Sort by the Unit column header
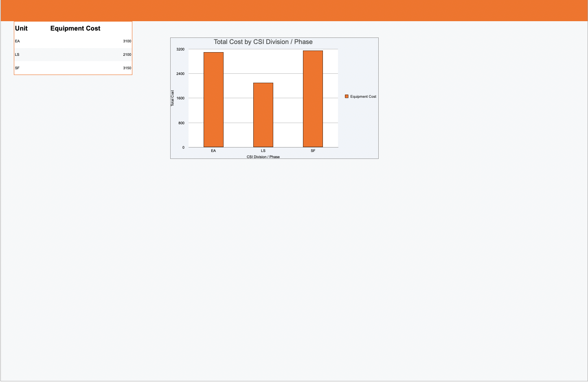Screen dimensions: 588x383 click(x=20, y=28)
